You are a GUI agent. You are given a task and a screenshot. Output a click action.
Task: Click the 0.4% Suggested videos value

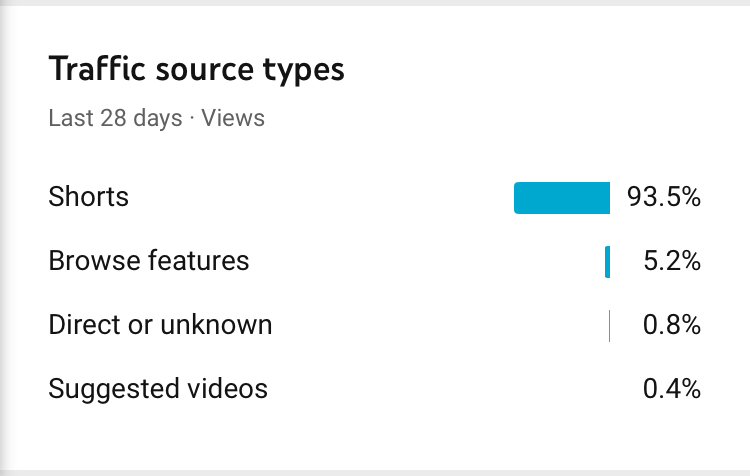(672, 388)
